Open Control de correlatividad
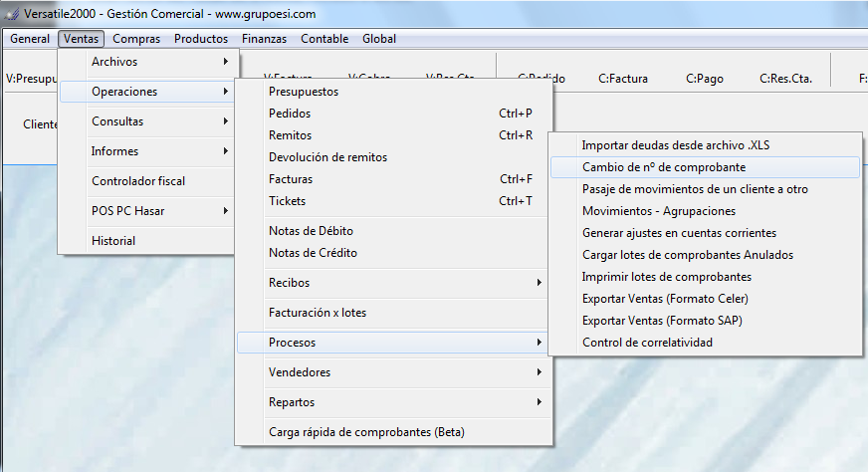Viewport: 868px width, 472px height. click(647, 343)
